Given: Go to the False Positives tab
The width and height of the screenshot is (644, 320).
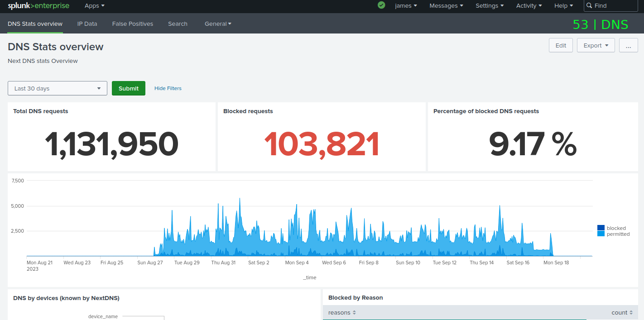Looking at the screenshot, I should (x=133, y=24).
